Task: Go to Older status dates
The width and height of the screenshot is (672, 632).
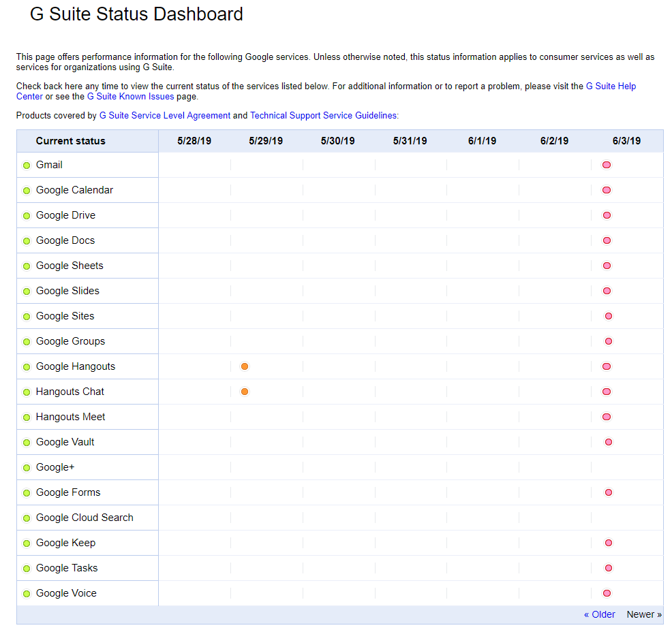Action: point(599,614)
